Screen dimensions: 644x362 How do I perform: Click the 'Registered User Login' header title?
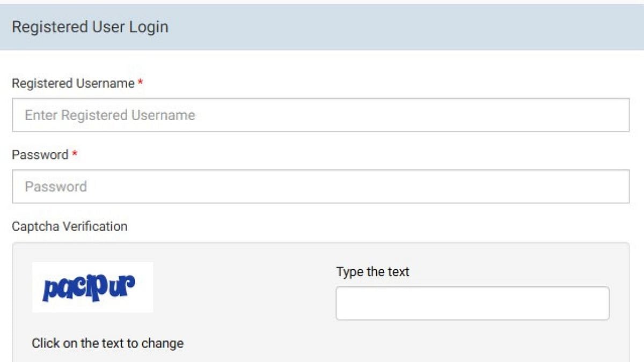[90, 27]
